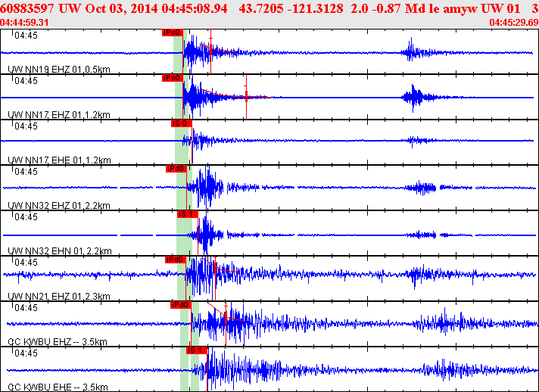This screenshot has height=392, width=539.
Task: Click the later second arrival on NN32 EHZ trace
Action: click(x=420, y=188)
